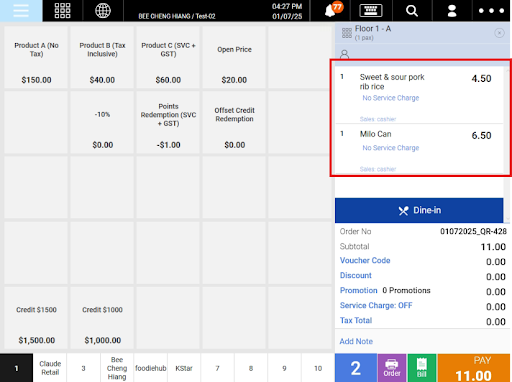Open the Discount link
Image resolution: width=512 pixels, height=382 pixels.
pyautogui.click(x=356, y=275)
